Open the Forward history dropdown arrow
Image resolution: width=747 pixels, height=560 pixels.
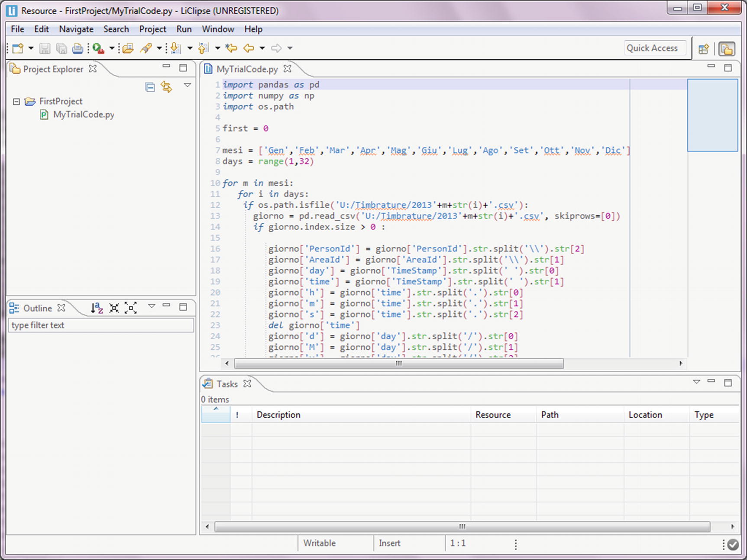point(290,48)
